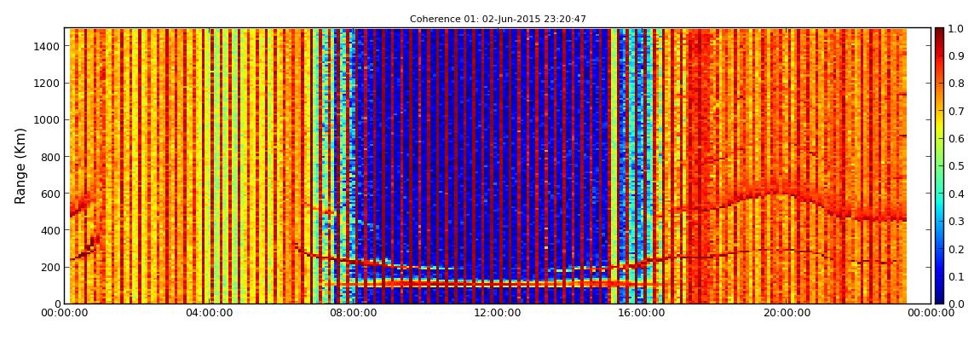The image size is (980, 347).
Task: Click the colorbar 0.3 label
Action: coord(955,222)
